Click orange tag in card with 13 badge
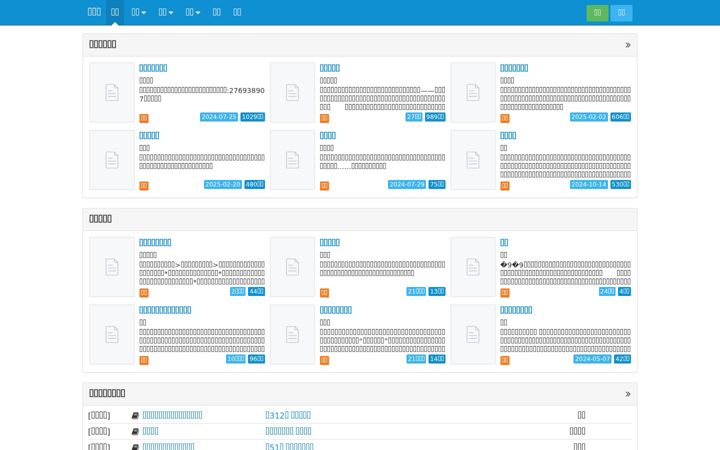The height and width of the screenshot is (450, 720). (x=324, y=292)
